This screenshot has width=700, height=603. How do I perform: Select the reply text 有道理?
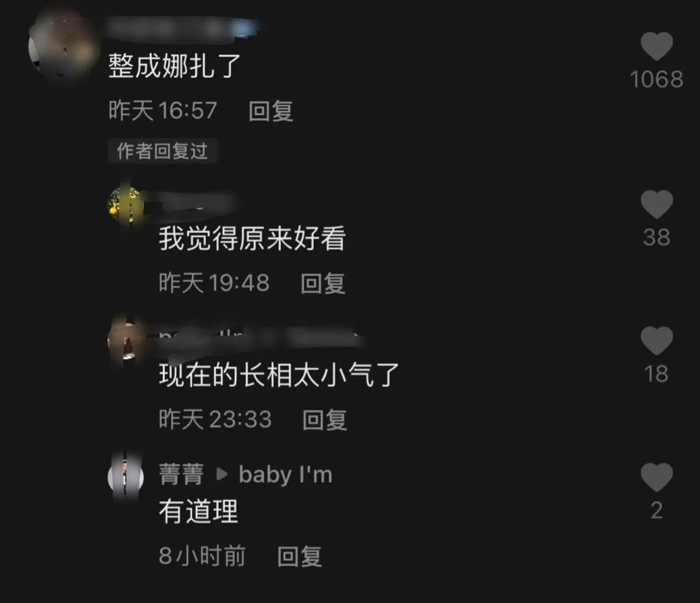coord(199,511)
